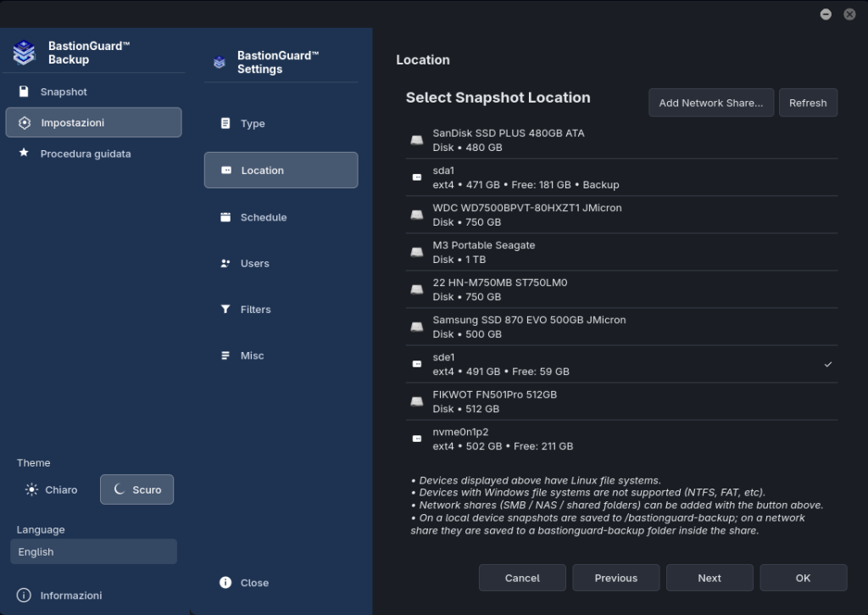
Task: Click the Misc lines icon
Action: point(225,355)
